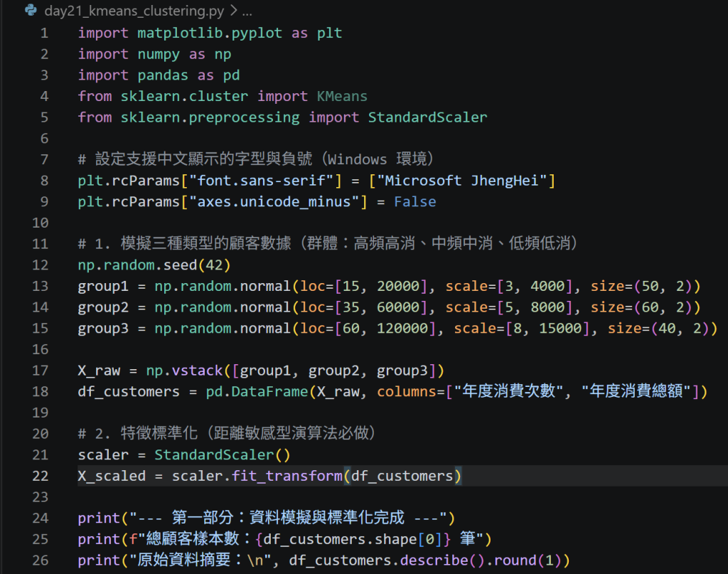Viewport: 728px width, 574px height.
Task: Click the "group1" variable on line 13
Action: (x=103, y=287)
